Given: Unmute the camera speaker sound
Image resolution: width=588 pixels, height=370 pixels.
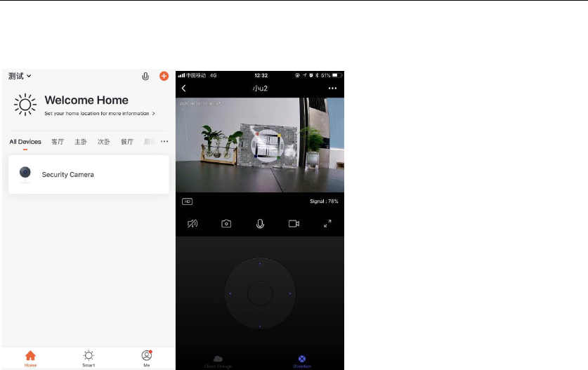Looking at the screenshot, I should 192,224.
